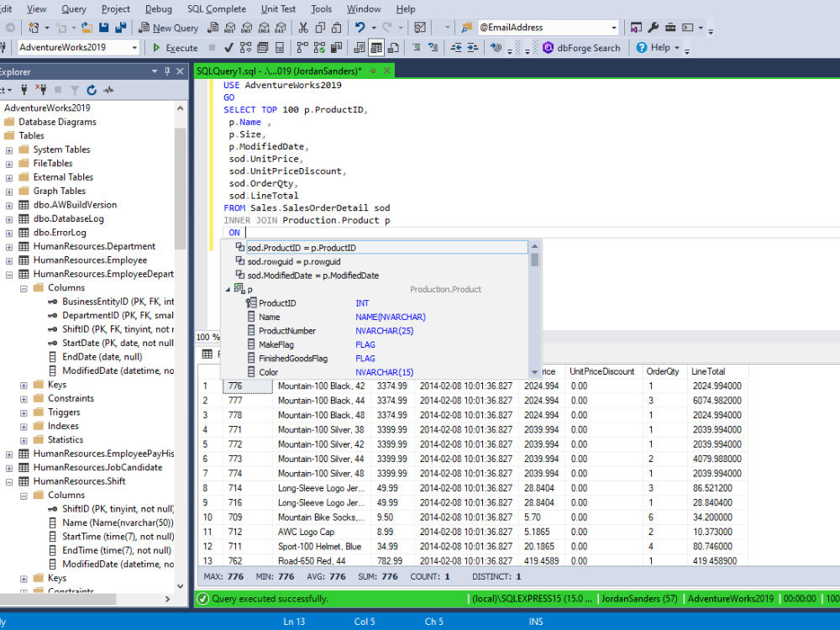Click the Open File folder icon

click(87, 28)
